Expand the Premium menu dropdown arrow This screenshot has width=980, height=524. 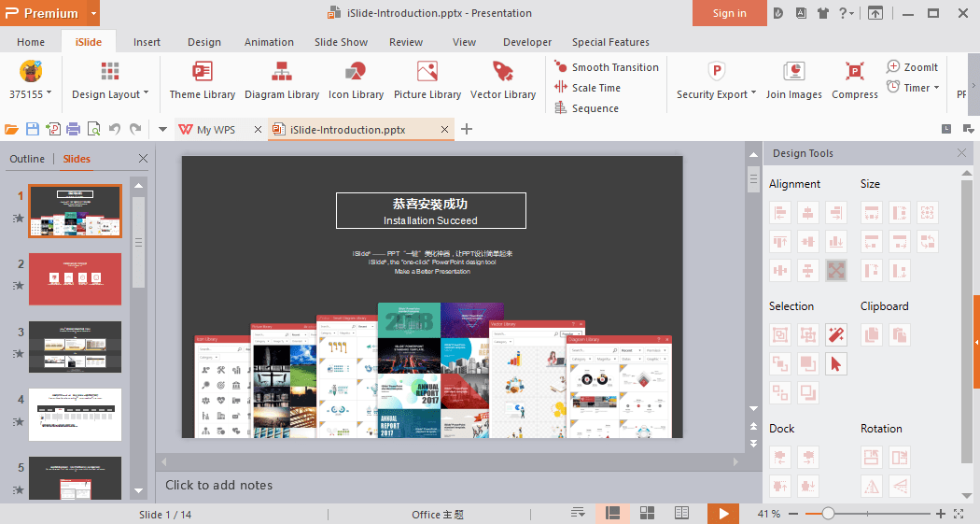click(93, 13)
